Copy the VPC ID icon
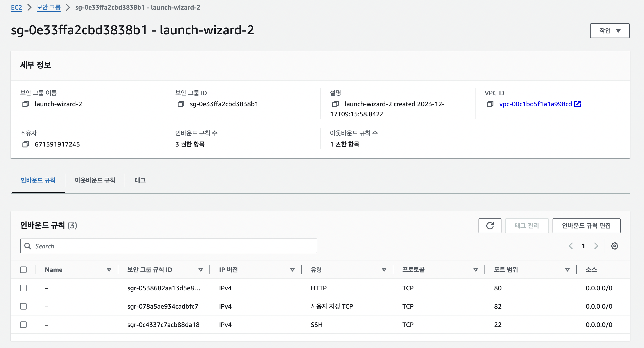This screenshot has width=644, height=348. pyautogui.click(x=490, y=104)
